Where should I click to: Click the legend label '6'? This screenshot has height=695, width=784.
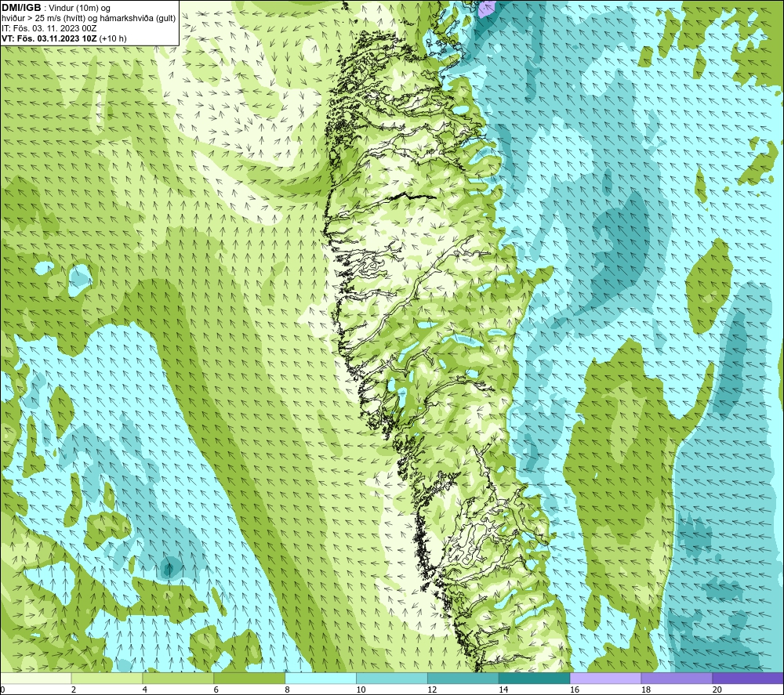[x=216, y=690]
